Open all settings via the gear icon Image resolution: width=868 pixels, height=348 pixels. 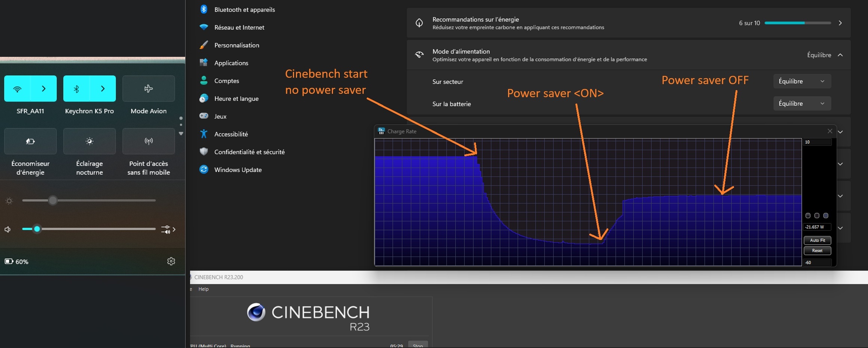click(171, 261)
